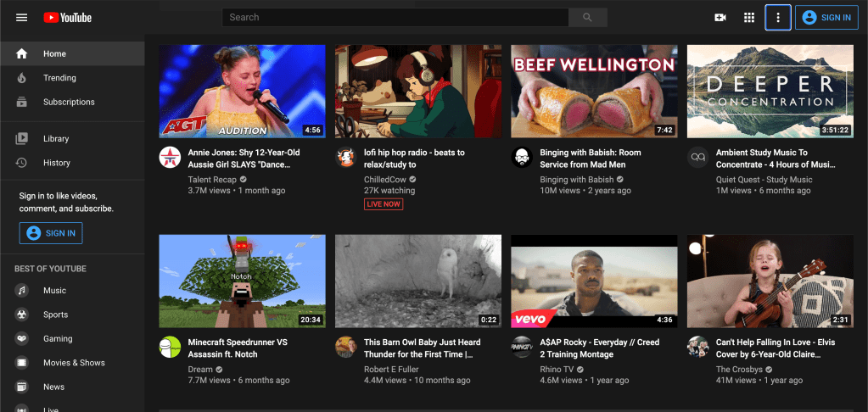Select Gaming under Best of YouTube
868x412 pixels.
point(58,338)
